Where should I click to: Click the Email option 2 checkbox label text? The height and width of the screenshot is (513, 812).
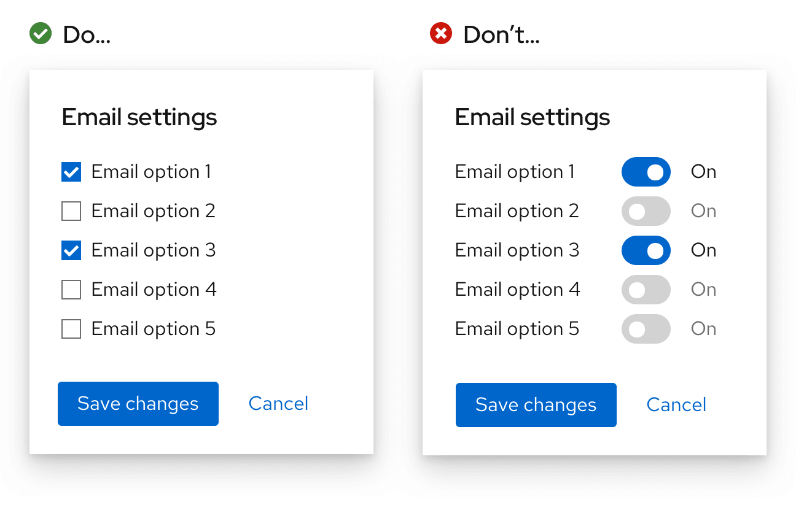pos(153,211)
